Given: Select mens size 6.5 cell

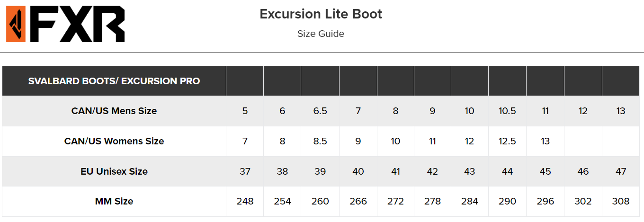Looking at the screenshot, I should pos(320,111).
